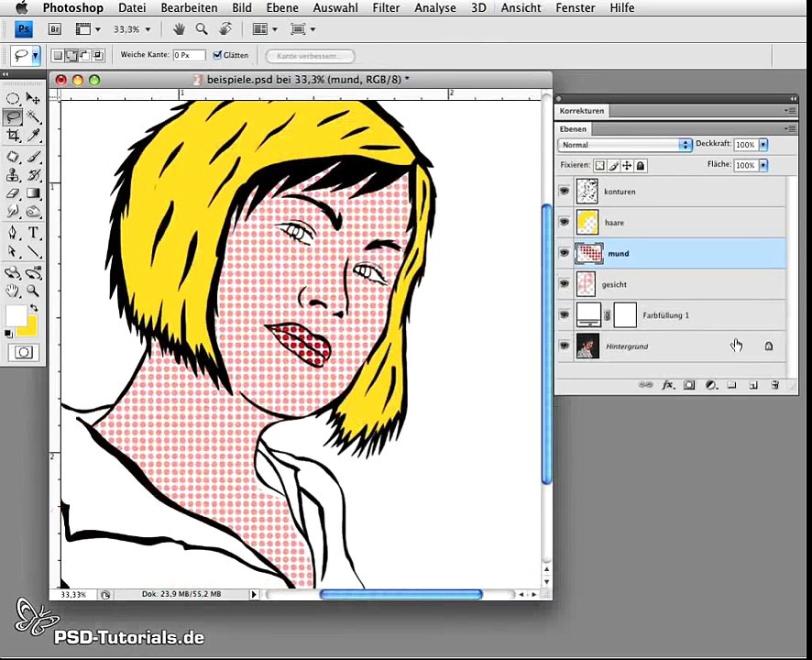This screenshot has height=660, width=812.
Task: Create a new layer in Ebenen panel
Action: click(x=753, y=385)
